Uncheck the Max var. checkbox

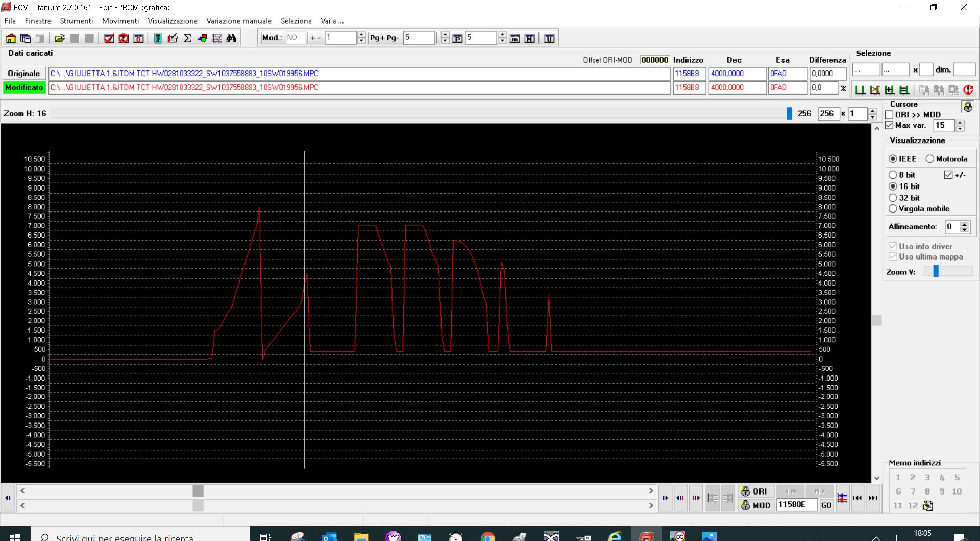tap(889, 125)
